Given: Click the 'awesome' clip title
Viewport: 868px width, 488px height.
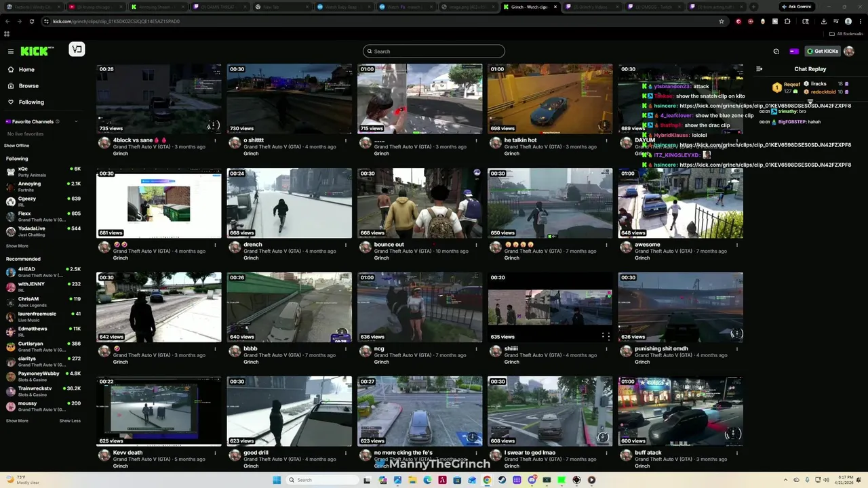Looking at the screenshot, I should (x=647, y=245).
